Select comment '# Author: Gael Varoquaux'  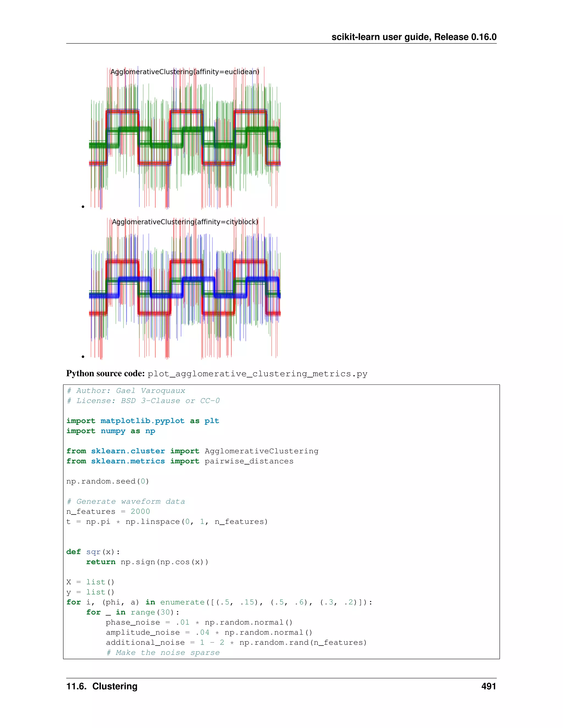pos(126,391)
